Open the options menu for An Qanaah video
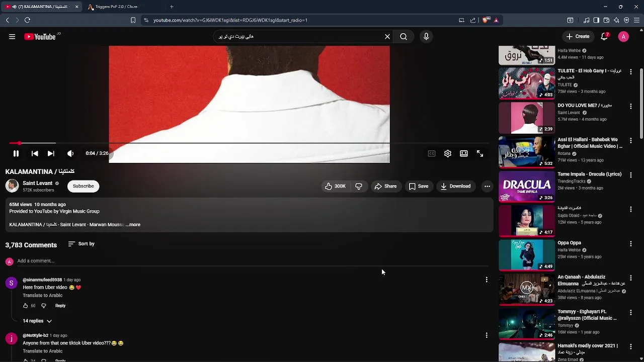Screen dimensions: 644x362 coord(631,278)
